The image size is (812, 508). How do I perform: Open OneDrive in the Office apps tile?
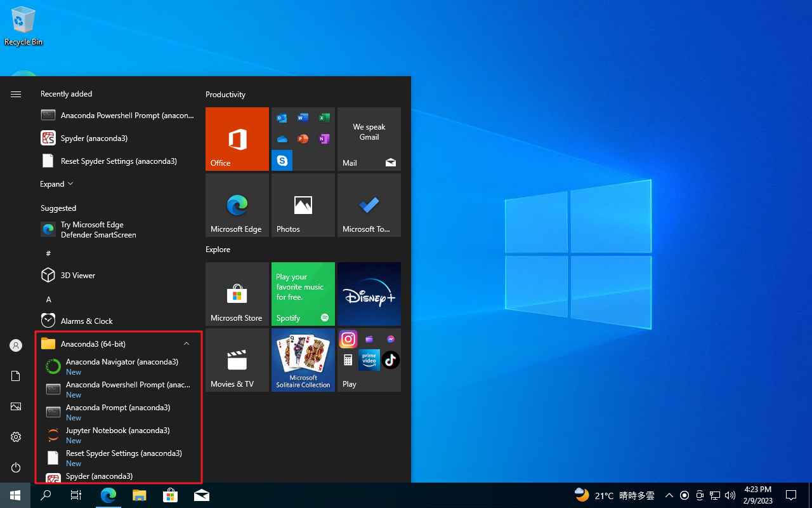coord(282,138)
